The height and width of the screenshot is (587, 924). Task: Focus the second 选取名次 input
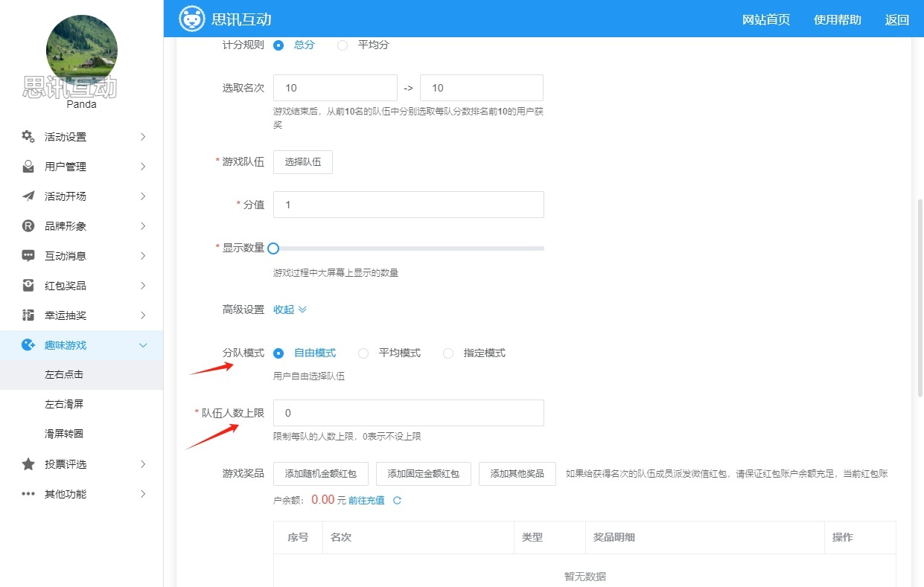[x=482, y=88]
